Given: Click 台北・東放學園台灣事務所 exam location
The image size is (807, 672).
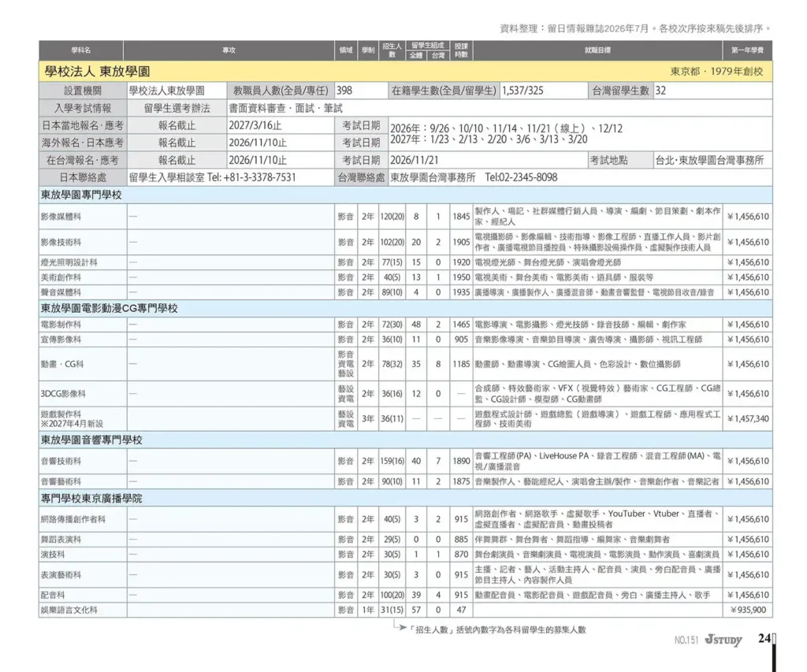Looking at the screenshot, I should click(709, 160).
